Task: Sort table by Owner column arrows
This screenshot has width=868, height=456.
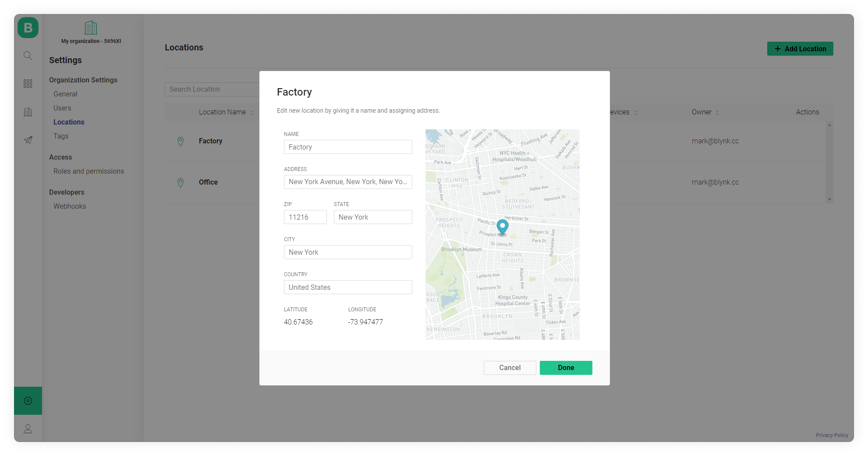Action: click(x=717, y=113)
